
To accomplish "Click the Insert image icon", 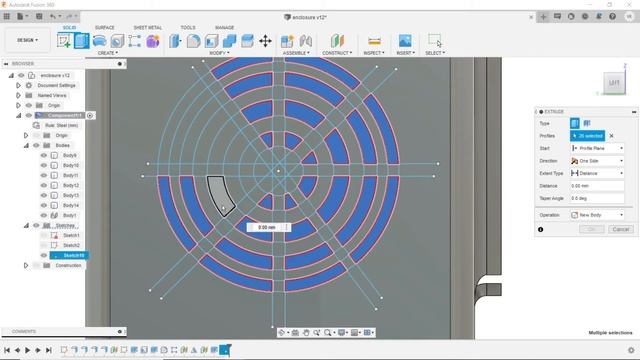I will (405, 41).
